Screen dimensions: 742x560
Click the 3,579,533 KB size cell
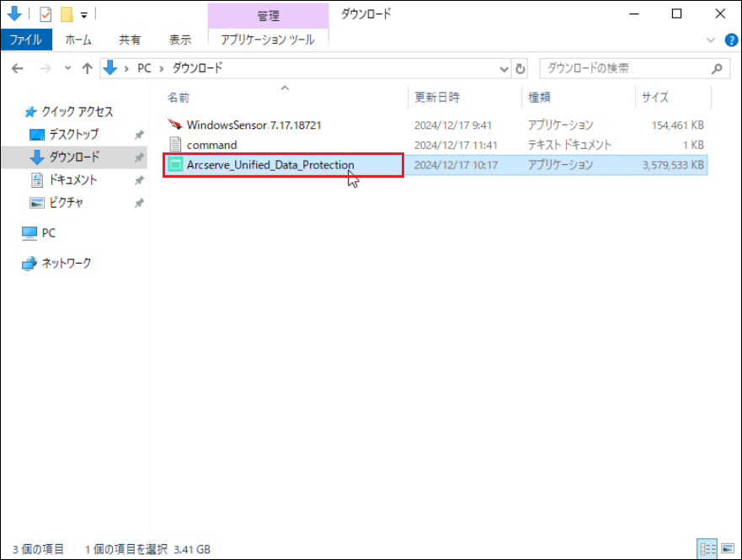(673, 165)
